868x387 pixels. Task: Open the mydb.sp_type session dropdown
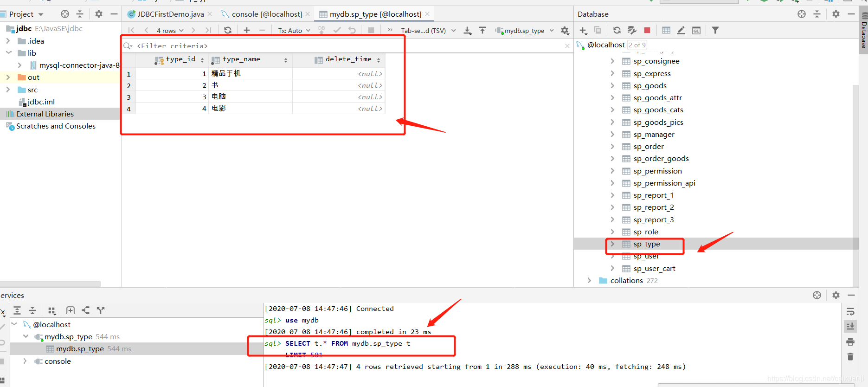click(x=525, y=31)
